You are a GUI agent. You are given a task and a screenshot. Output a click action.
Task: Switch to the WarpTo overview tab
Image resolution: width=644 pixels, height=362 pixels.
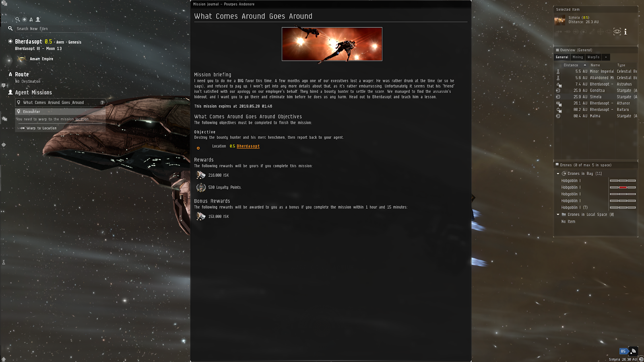coord(593,57)
